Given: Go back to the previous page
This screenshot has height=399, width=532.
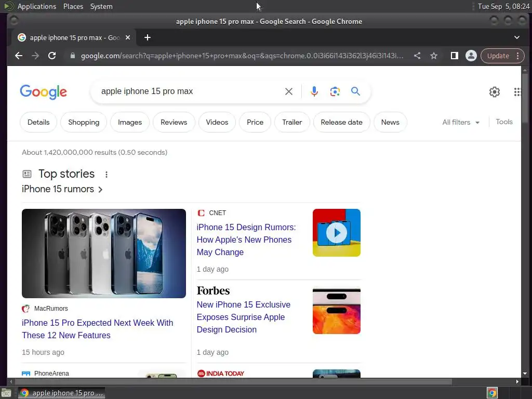Looking at the screenshot, I should 19,56.
